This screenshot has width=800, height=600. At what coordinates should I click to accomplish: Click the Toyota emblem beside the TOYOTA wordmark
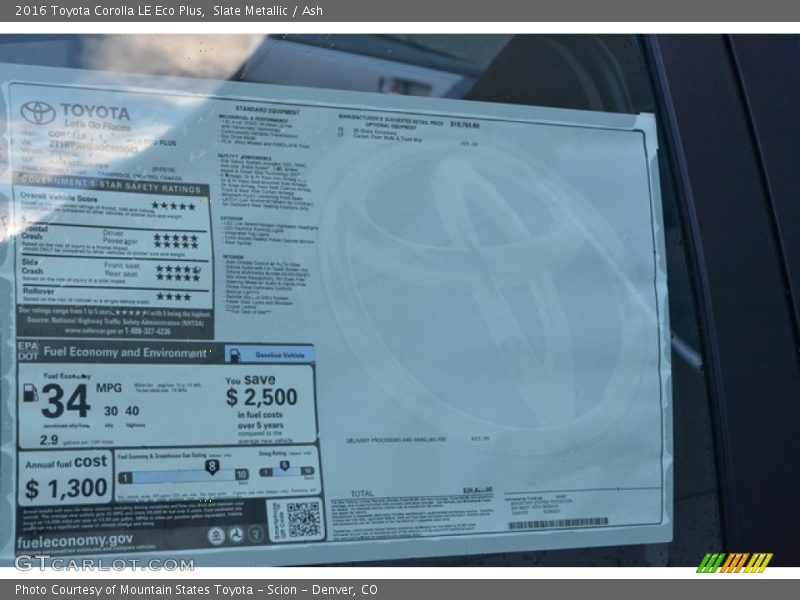click(x=38, y=112)
